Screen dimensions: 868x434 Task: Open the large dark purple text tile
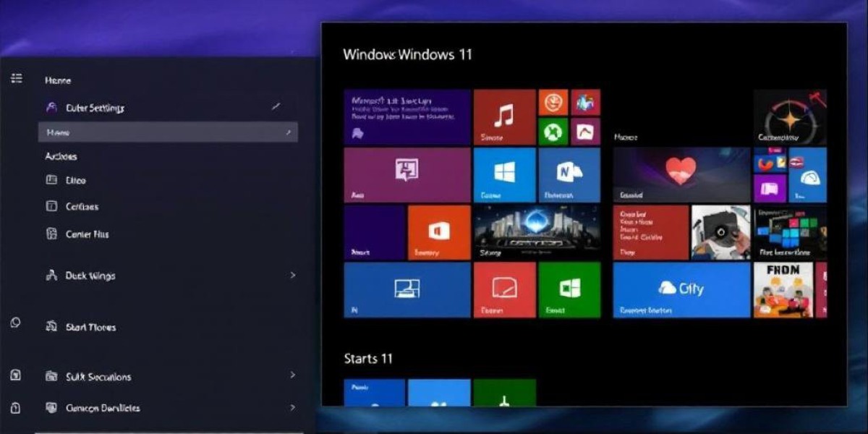click(x=407, y=117)
